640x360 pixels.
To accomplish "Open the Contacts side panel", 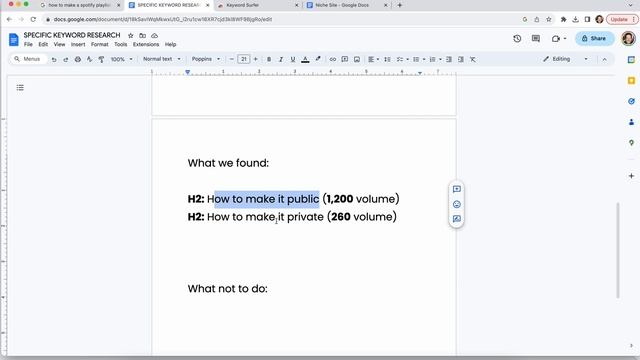I will (631, 122).
